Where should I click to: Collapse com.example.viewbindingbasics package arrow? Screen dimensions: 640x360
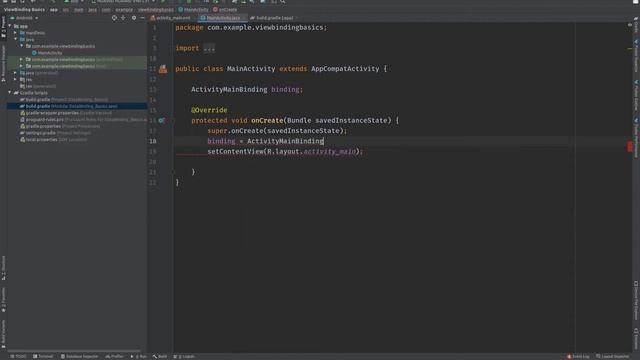(22, 46)
